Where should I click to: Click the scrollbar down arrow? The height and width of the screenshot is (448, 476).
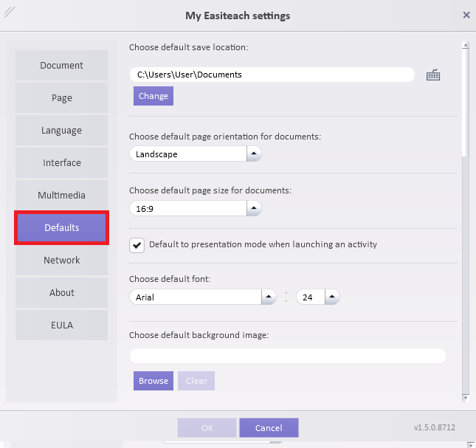click(465, 398)
